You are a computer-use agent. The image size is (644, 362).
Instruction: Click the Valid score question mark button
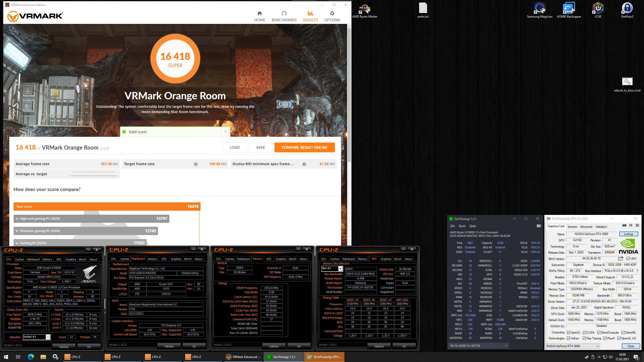coord(225,132)
